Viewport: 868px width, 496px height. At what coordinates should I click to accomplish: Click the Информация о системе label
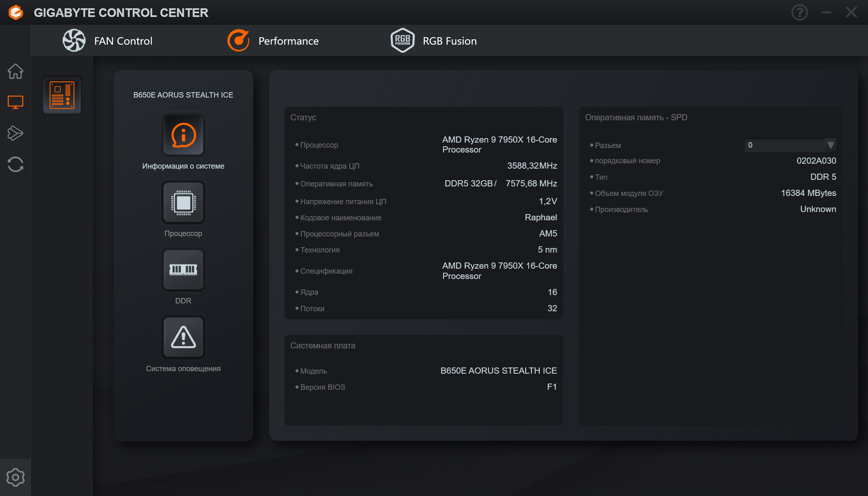[x=183, y=166]
